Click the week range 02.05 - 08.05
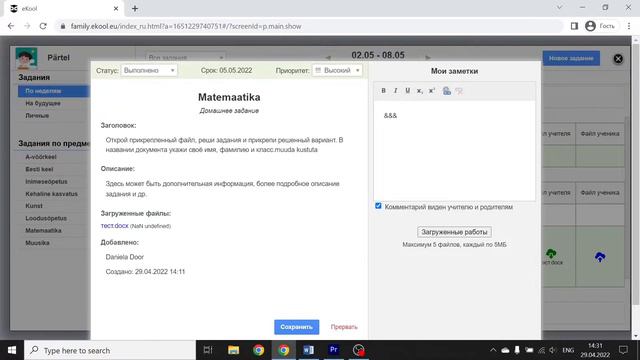This screenshot has height=360, width=640. coord(378,55)
